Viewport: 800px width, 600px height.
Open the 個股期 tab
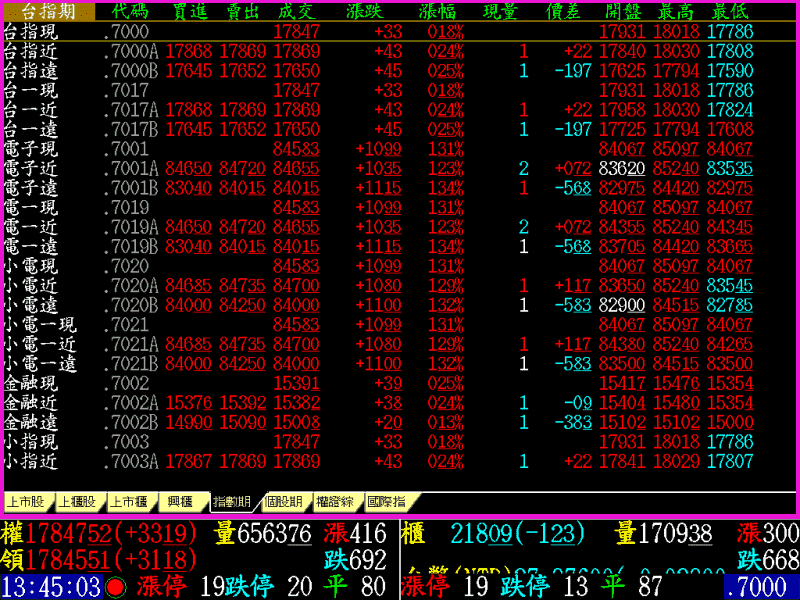tap(285, 502)
